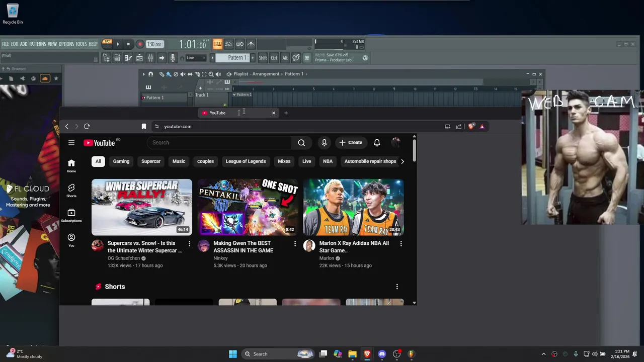The height and width of the screenshot is (362, 644).
Task: Toggle the playlist magnet snap icon
Action: click(150, 74)
